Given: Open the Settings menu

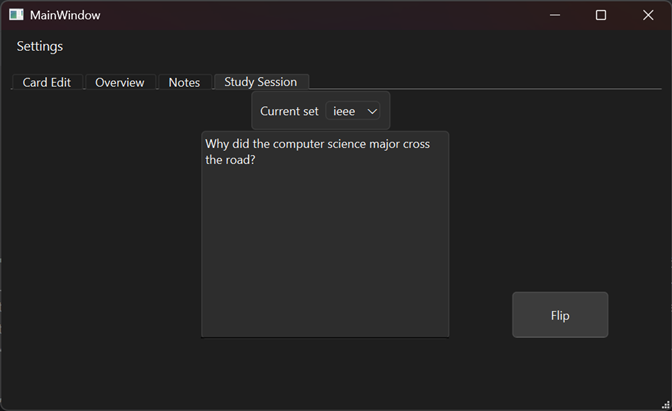Looking at the screenshot, I should pyautogui.click(x=40, y=46).
